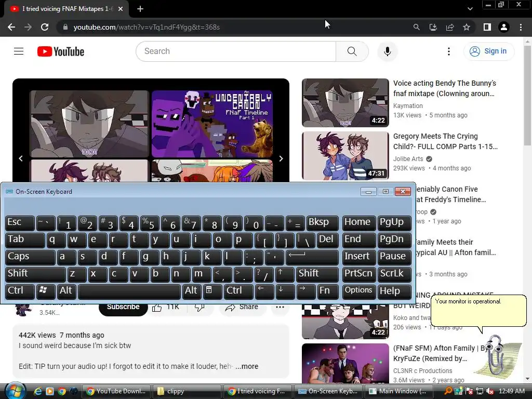Switch to 'YouTube Downl...' taskbar window
The image size is (532, 399).
coord(116,391)
